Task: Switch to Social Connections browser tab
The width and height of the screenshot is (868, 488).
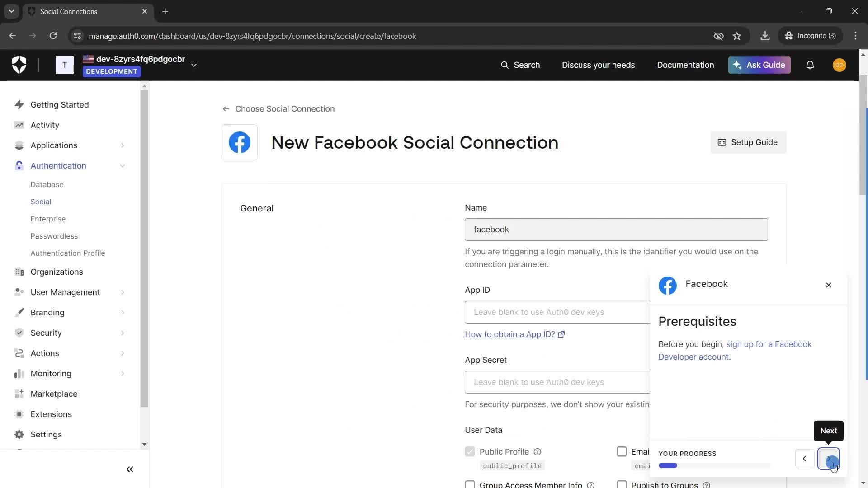Action: tap(88, 12)
